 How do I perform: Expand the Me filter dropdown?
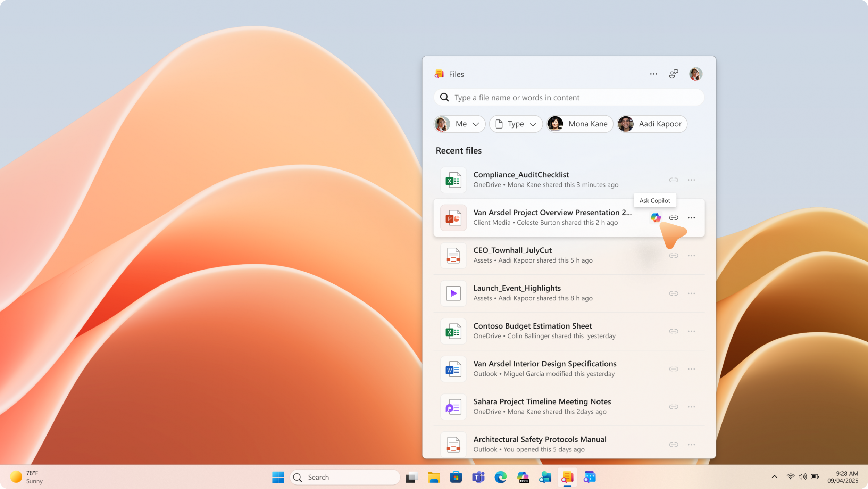[459, 124]
